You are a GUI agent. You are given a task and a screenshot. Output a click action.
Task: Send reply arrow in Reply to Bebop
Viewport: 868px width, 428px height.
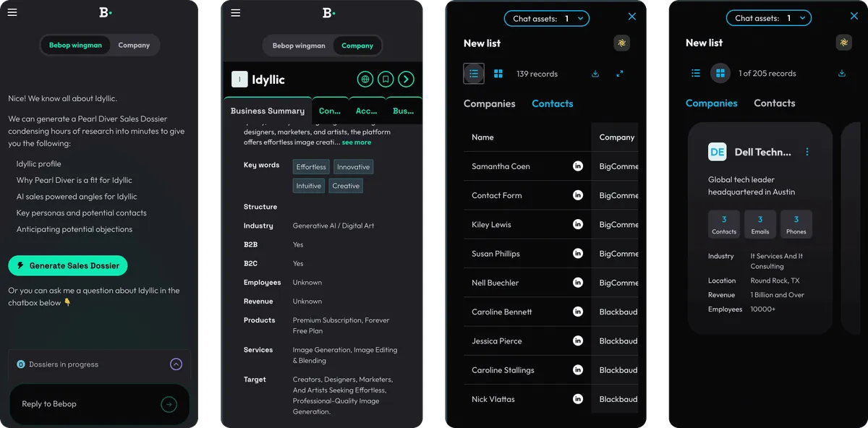click(169, 404)
